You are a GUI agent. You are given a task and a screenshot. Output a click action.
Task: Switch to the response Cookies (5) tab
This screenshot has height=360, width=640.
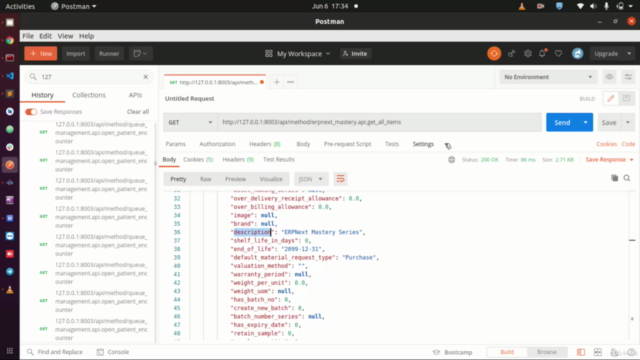[x=198, y=160]
